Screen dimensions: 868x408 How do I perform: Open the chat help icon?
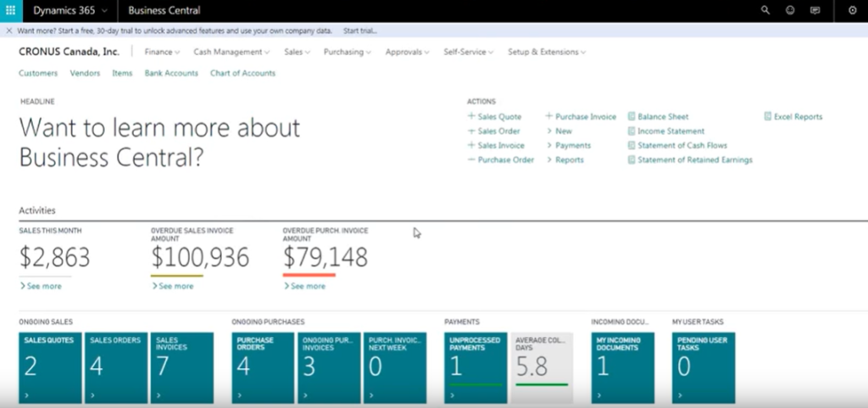tap(815, 10)
